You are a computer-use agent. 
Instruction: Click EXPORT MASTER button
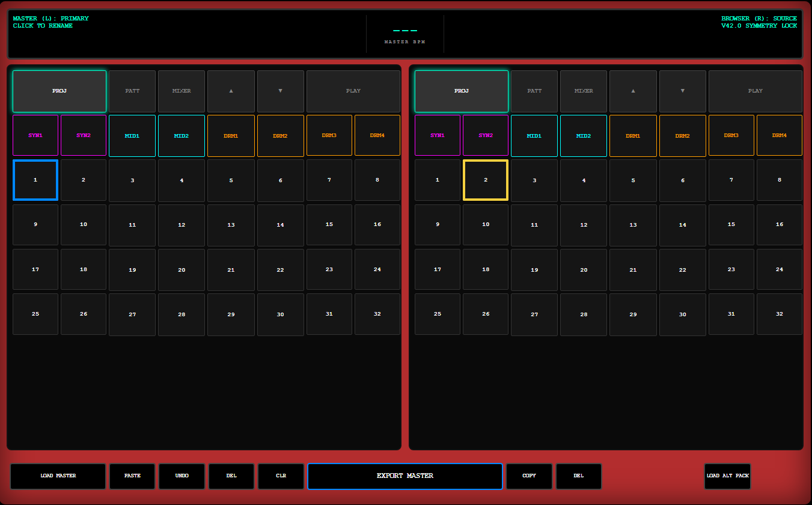pyautogui.click(x=405, y=476)
